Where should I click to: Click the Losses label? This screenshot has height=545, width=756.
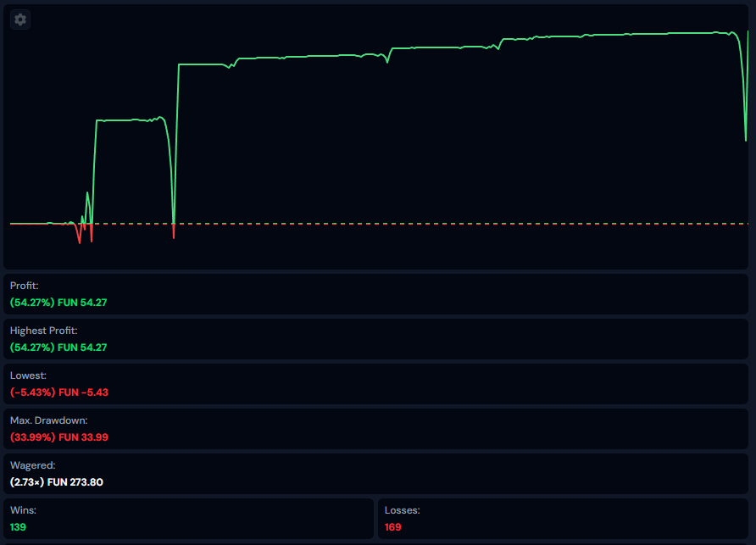(x=403, y=510)
